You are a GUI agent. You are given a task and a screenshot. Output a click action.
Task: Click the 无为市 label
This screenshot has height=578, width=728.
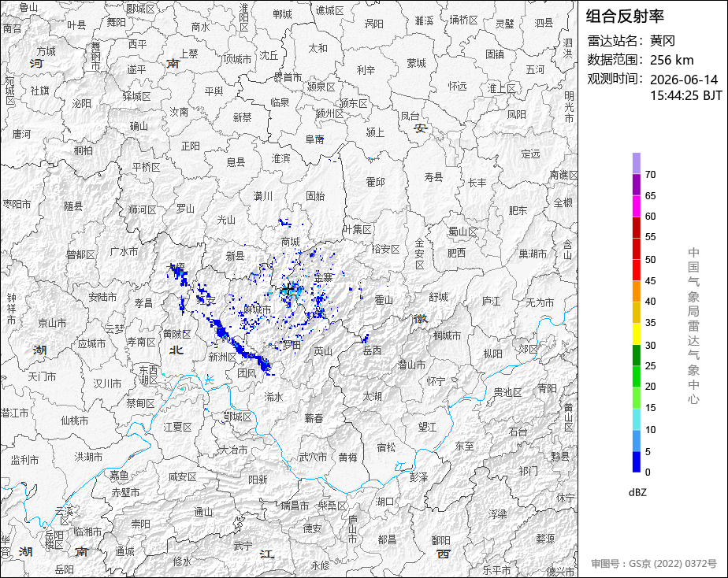tap(540, 302)
